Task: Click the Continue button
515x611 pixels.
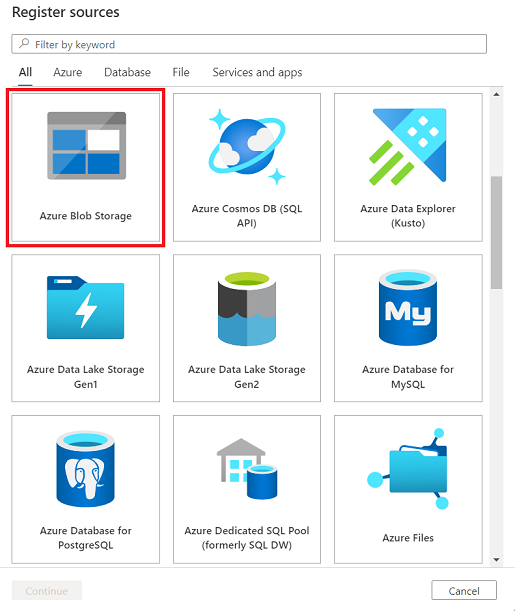Action: (47, 590)
